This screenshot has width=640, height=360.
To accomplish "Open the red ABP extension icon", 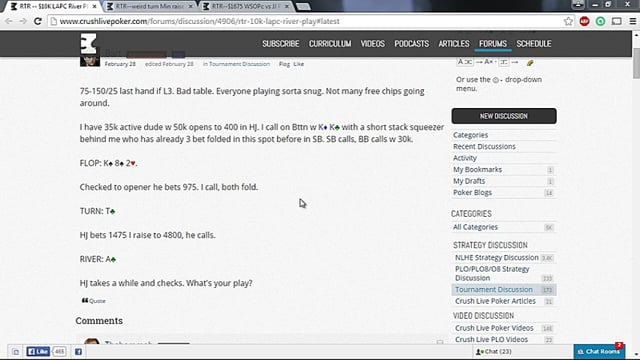I will pyautogui.click(x=584, y=21).
